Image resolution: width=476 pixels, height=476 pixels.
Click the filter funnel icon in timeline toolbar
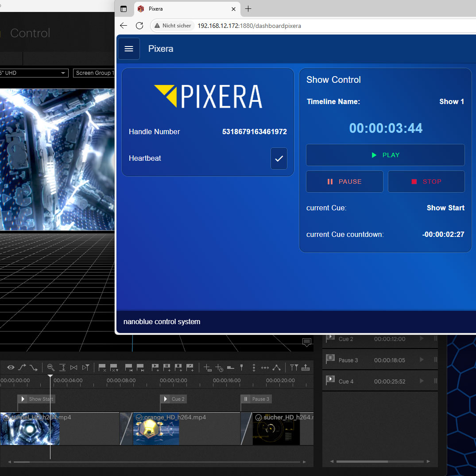(x=294, y=368)
